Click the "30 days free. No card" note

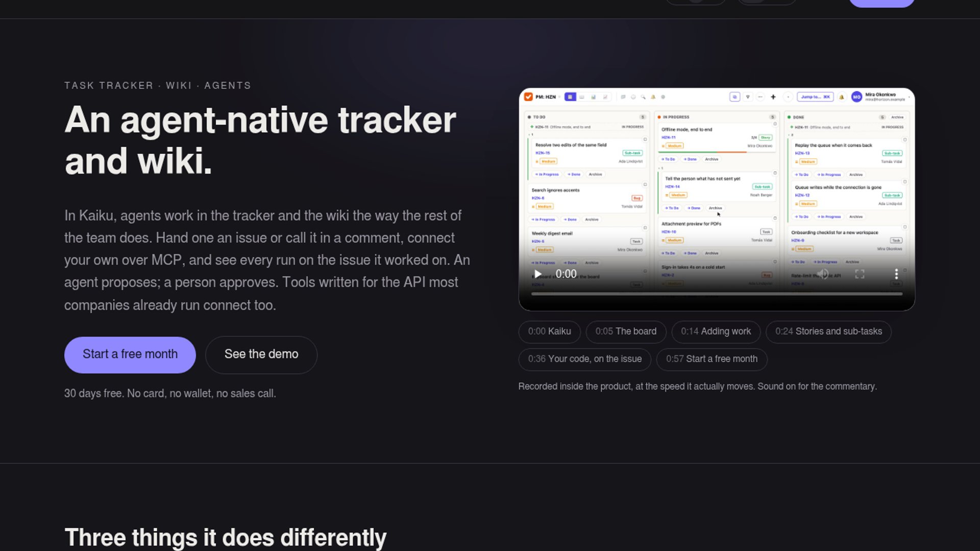[170, 393]
